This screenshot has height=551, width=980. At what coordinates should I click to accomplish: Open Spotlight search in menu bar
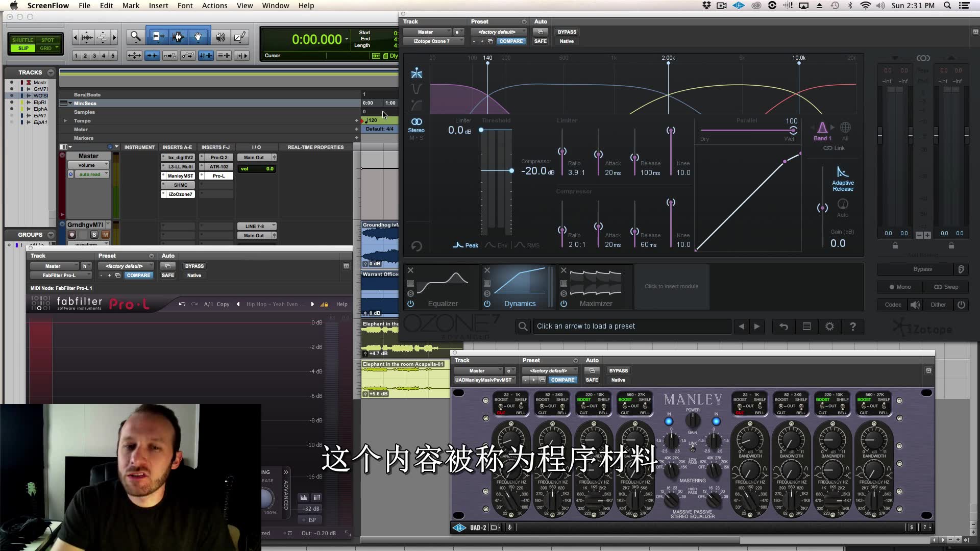(x=947, y=6)
